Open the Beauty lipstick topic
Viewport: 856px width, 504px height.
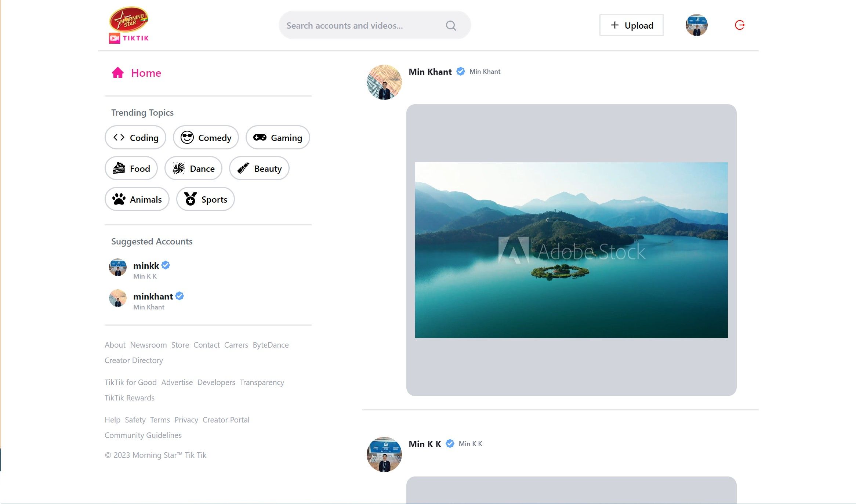click(x=259, y=168)
